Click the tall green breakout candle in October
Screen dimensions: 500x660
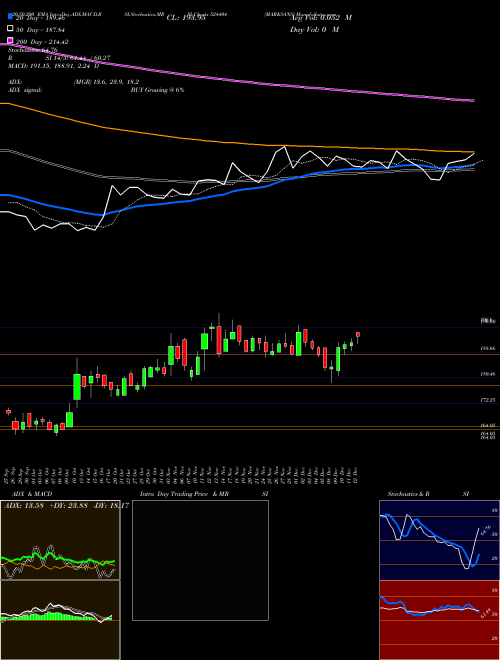click(x=77, y=386)
